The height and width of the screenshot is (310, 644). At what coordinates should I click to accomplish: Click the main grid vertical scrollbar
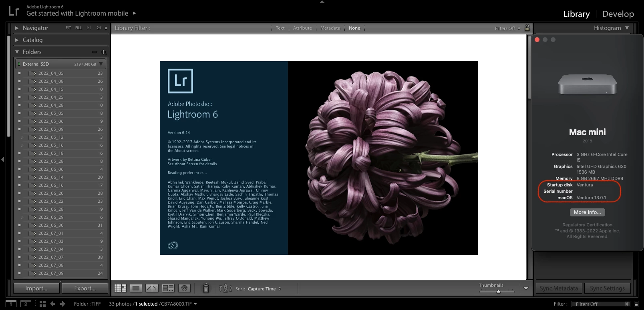[x=529, y=68]
